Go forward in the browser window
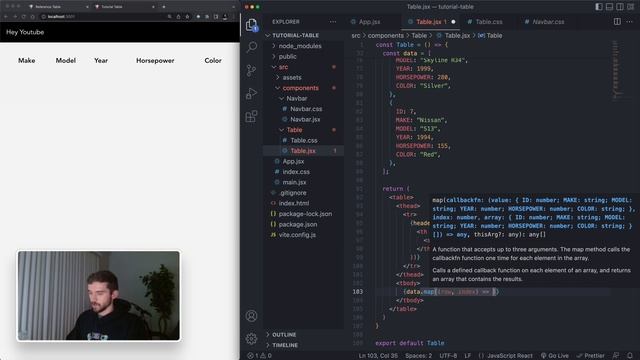640x360 pixels. [15, 17]
